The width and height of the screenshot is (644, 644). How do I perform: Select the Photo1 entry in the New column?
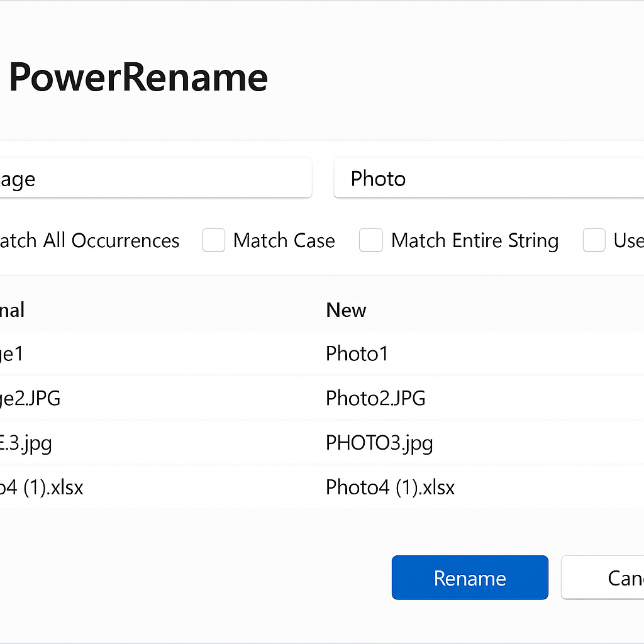(x=357, y=354)
